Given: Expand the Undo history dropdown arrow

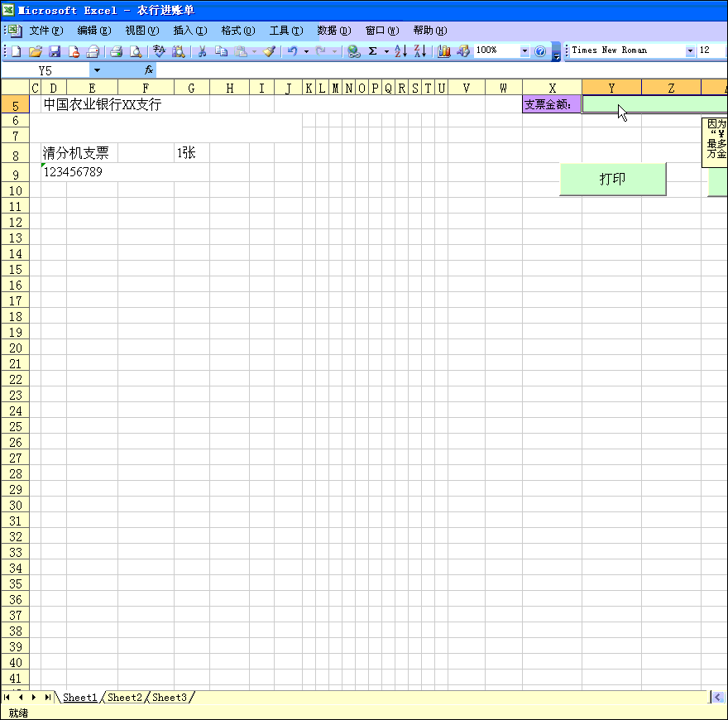Looking at the screenshot, I should coord(305,50).
